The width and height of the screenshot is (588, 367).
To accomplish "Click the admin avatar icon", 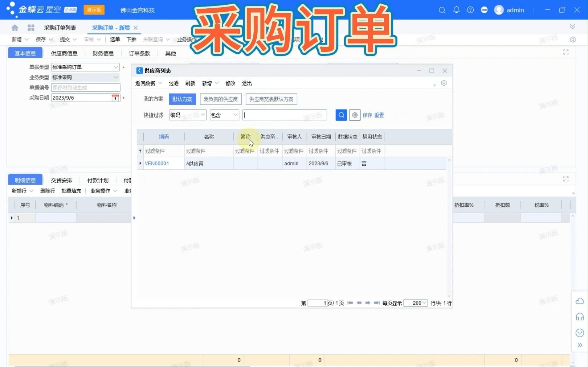I will coord(499,10).
